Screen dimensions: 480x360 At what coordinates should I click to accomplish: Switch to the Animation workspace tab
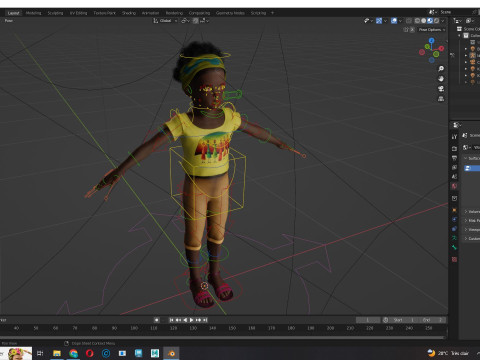point(150,13)
